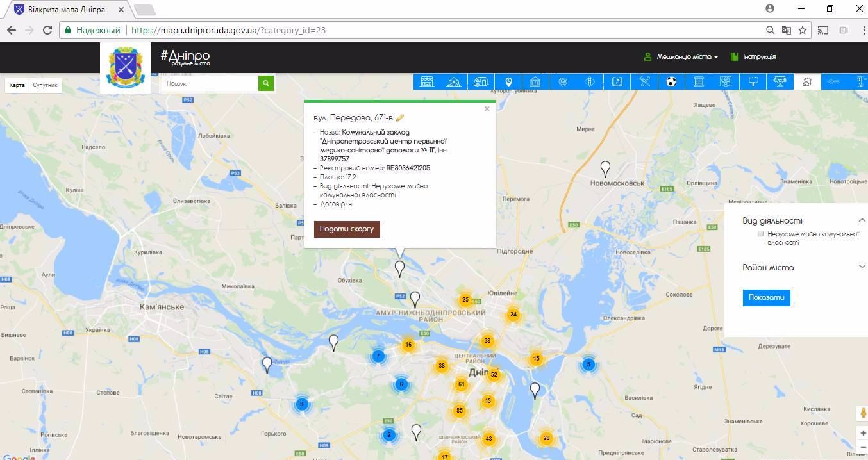Collapse the 'Вид діяльності' filter section
Image resolution: width=868 pixels, height=460 pixels.
click(862, 220)
